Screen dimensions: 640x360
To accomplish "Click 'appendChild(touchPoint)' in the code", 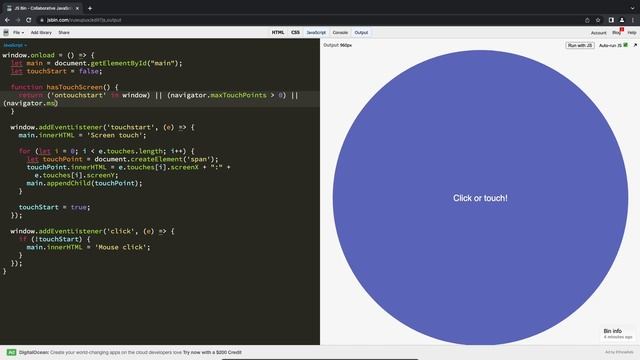I will (x=93, y=183).
